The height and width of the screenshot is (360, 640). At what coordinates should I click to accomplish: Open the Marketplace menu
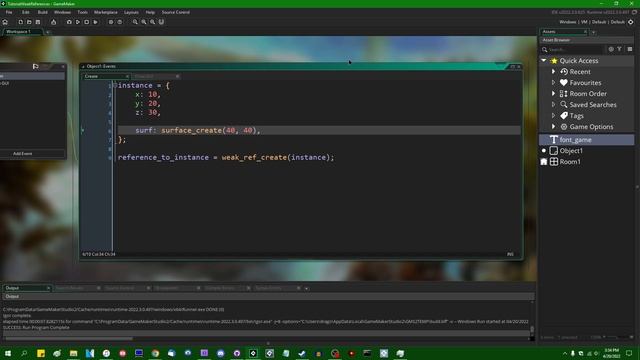coord(106,12)
